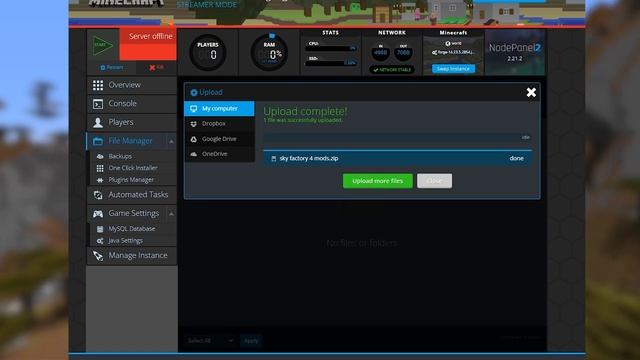Image resolution: width=640 pixels, height=360 pixels.
Task: Click the Network Stable status badge
Action: 392,70
